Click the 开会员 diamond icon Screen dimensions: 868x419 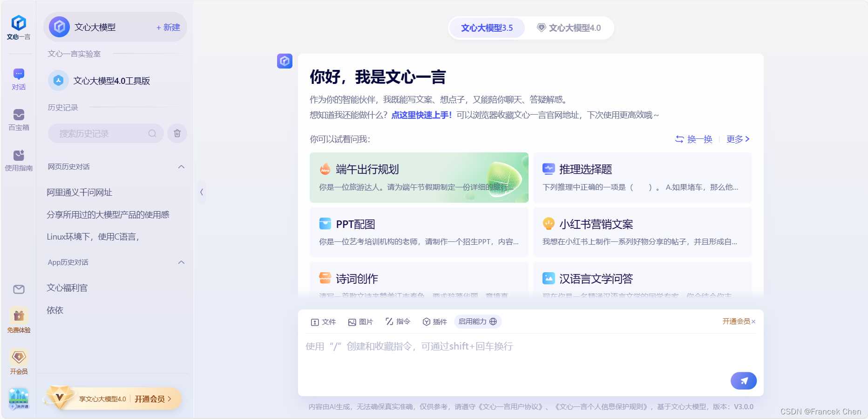point(19,357)
